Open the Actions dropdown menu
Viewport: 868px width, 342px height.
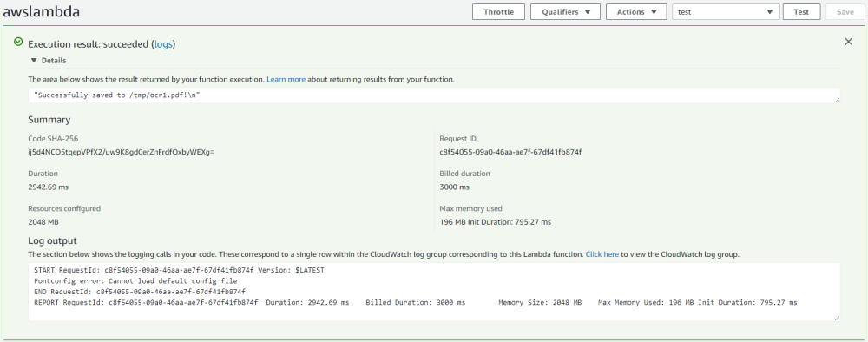click(637, 11)
